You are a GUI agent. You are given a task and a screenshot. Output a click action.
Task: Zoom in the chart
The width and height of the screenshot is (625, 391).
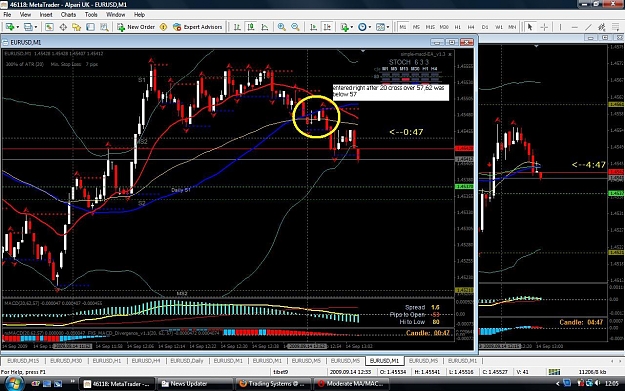(281, 27)
